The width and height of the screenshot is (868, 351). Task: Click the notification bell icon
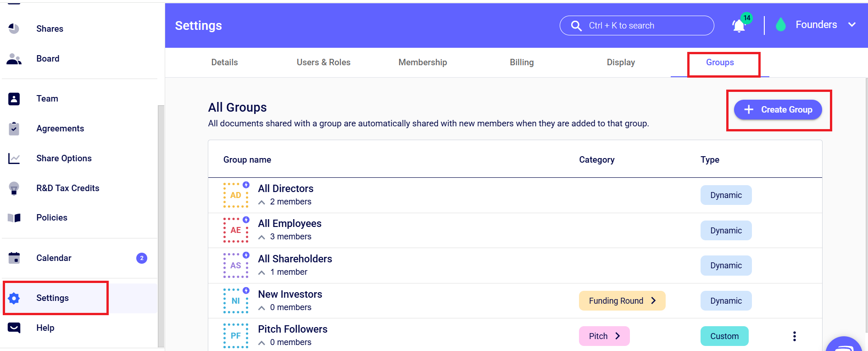pyautogui.click(x=739, y=26)
